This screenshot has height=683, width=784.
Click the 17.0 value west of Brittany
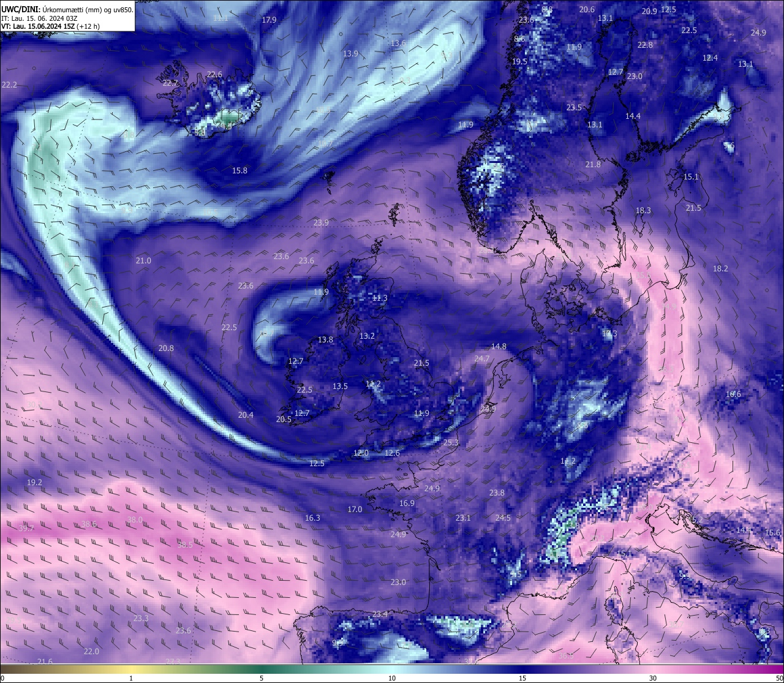[355, 509]
